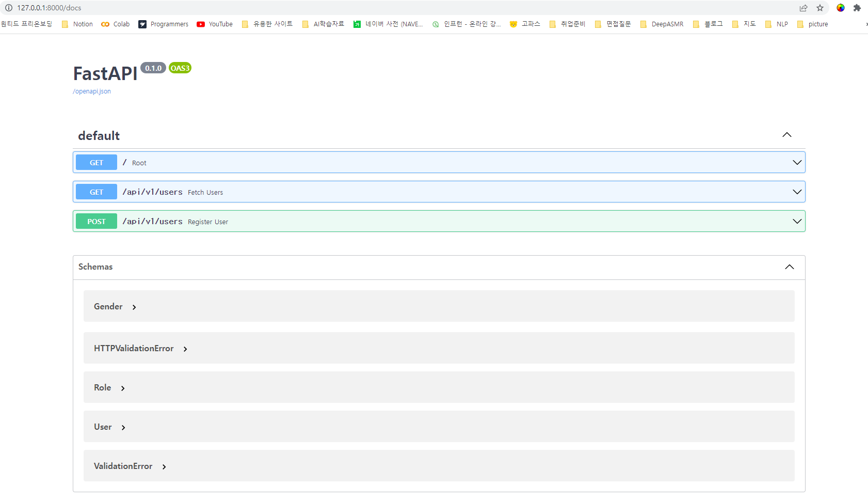Open the 유용한 사이트 bookmark folder
Image resolution: width=868 pixels, height=501 pixels.
click(267, 24)
